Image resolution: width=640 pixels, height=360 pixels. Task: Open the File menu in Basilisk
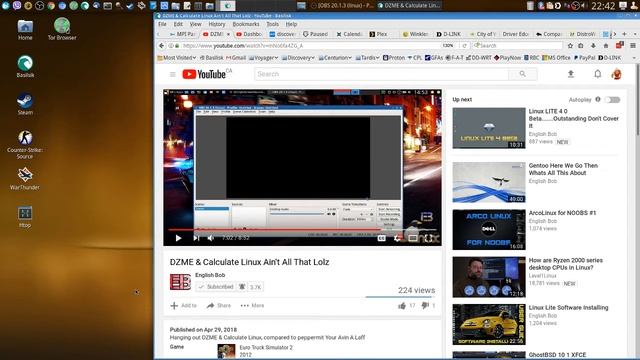[162, 24]
